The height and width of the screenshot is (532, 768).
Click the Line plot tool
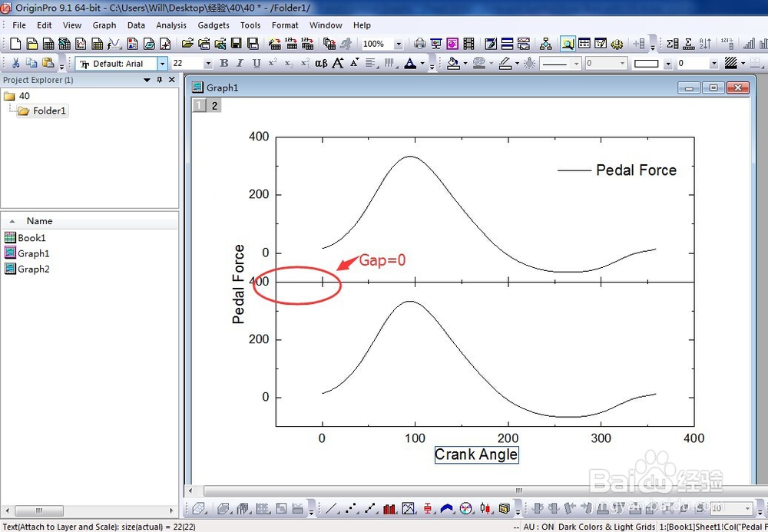[332, 508]
